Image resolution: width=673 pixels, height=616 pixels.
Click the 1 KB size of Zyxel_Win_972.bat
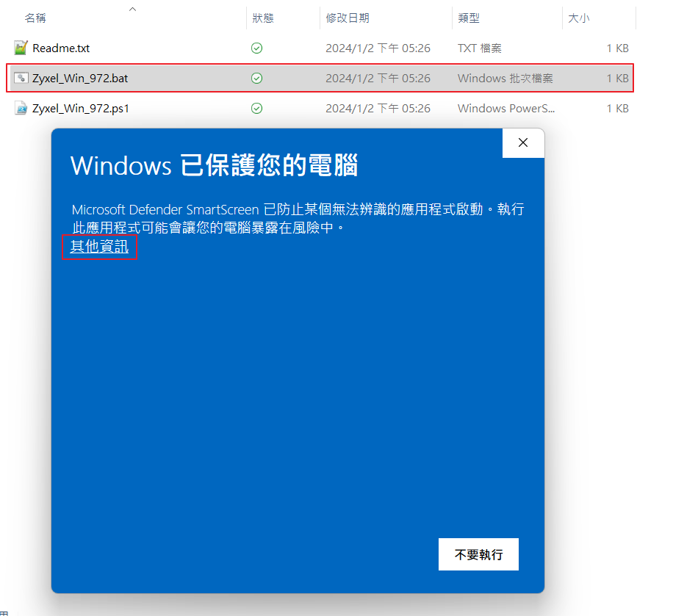tap(617, 78)
